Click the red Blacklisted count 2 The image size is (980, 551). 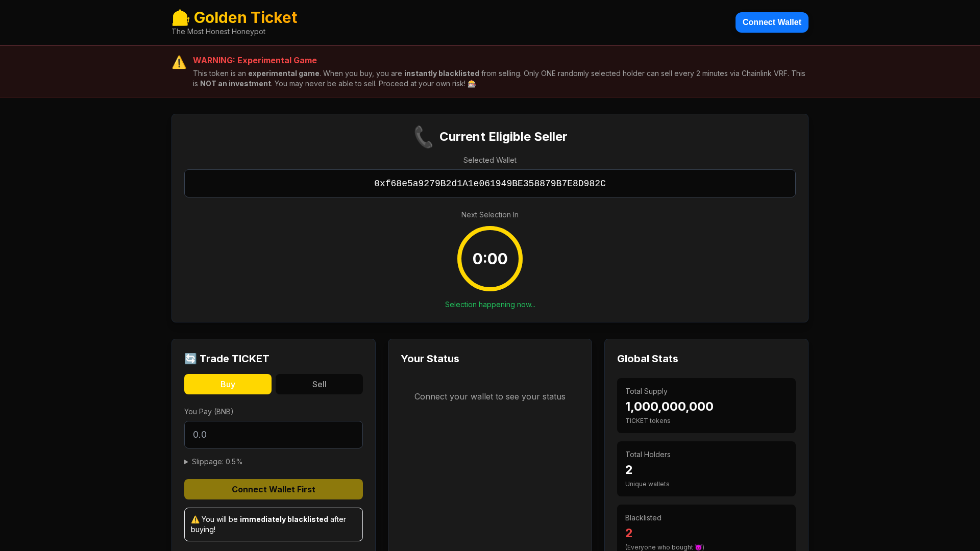point(629,533)
